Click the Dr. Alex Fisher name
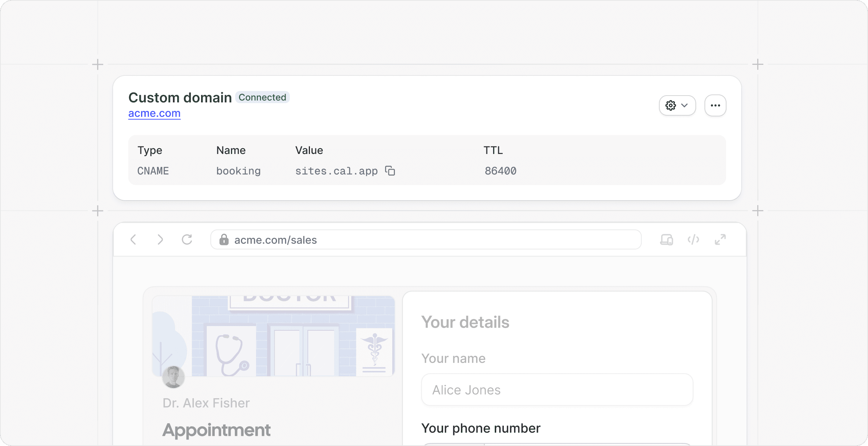868x446 pixels. pos(206,403)
